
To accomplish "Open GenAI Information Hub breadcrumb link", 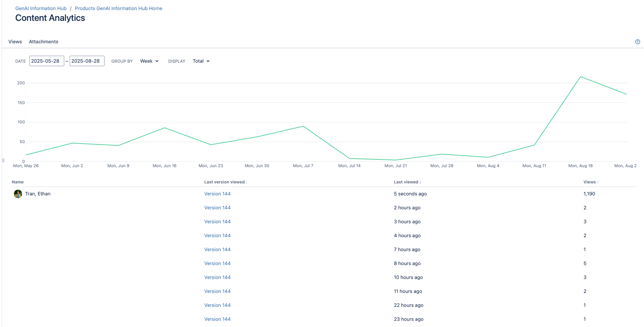I will 41,9.
